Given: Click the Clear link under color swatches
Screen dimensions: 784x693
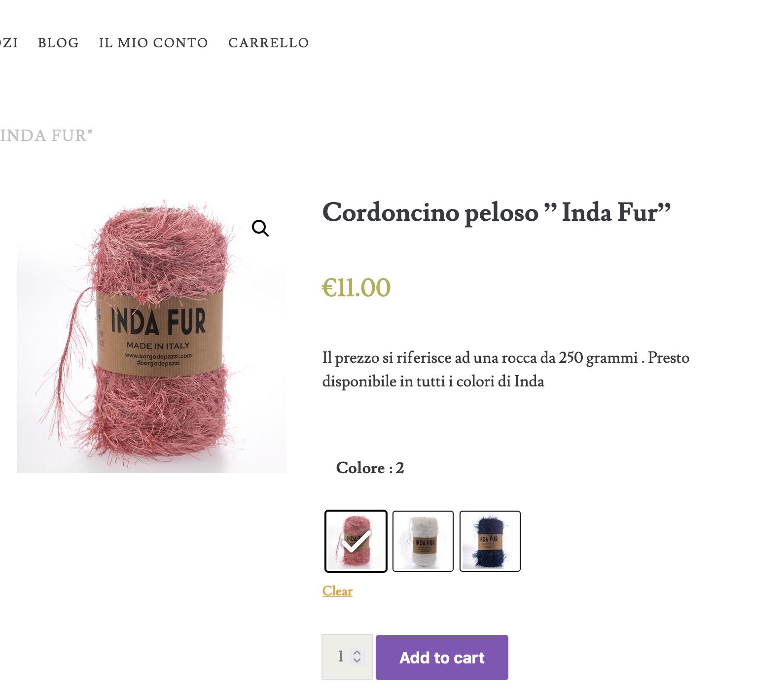Looking at the screenshot, I should click(337, 591).
